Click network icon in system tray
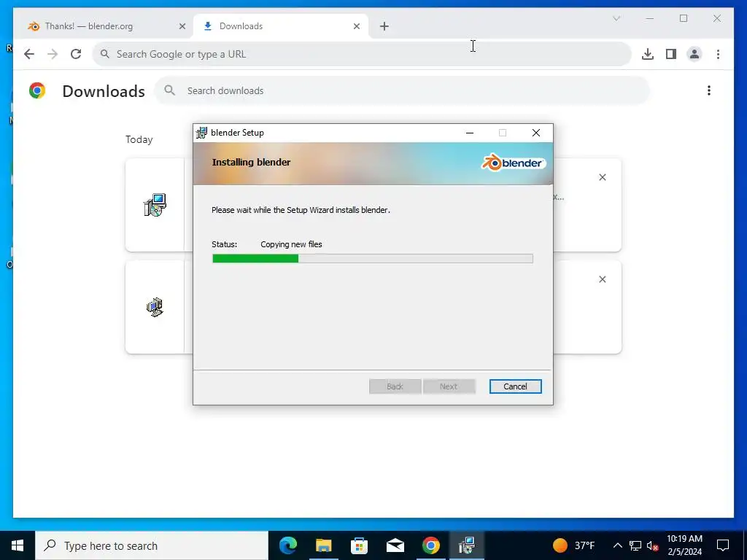747x560 pixels. click(635, 545)
